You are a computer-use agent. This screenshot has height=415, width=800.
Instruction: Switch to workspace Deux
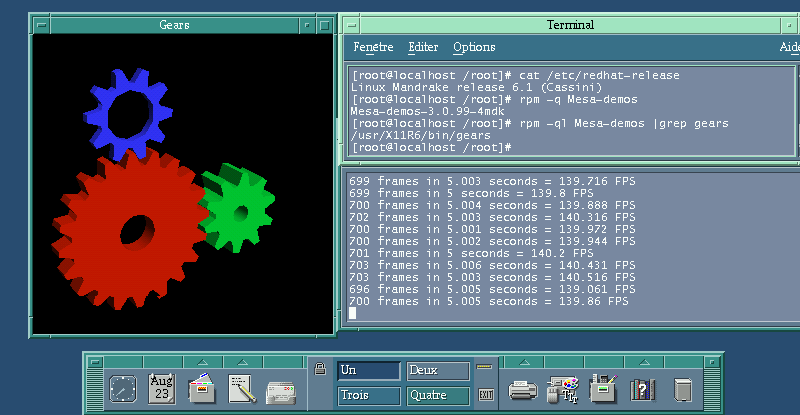coord(438,371)
